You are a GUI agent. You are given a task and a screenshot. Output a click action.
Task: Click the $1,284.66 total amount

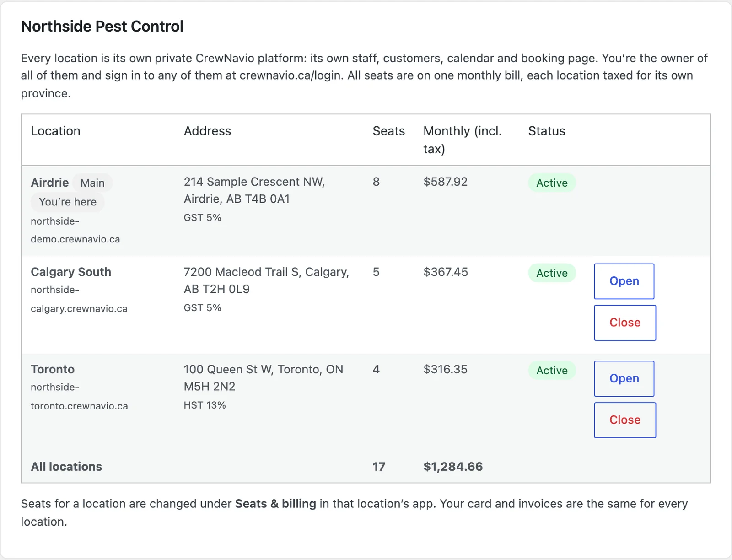[x=453, y=467]
